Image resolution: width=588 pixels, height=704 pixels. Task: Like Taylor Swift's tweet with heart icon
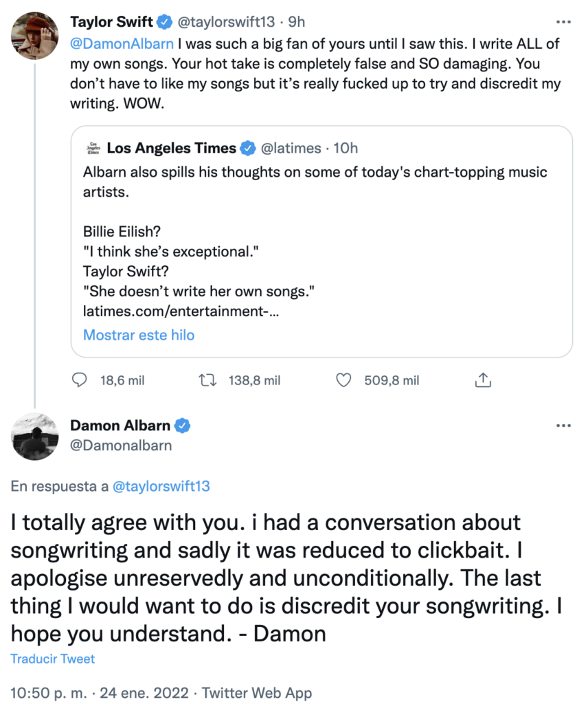pyautogui.click(x=345, y=379)
